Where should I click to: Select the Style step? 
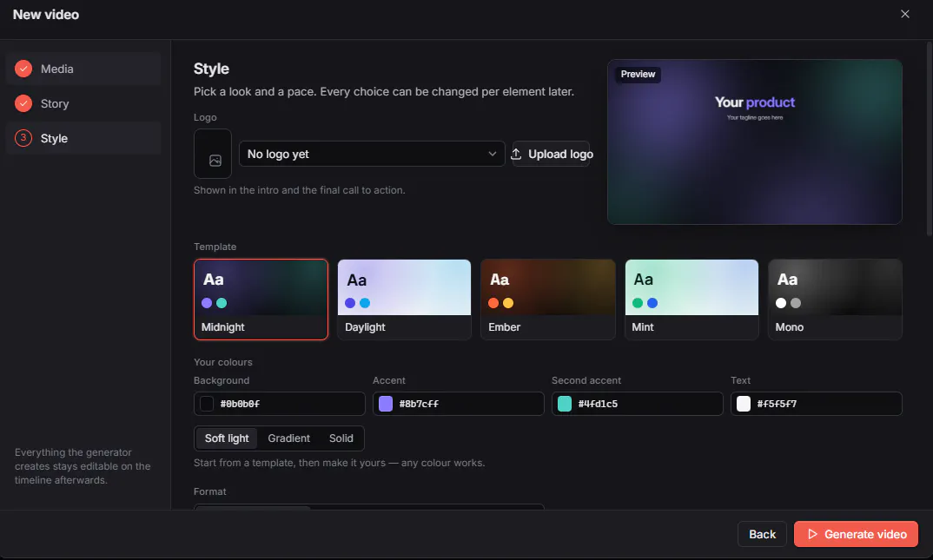click(x=83, y=139)
